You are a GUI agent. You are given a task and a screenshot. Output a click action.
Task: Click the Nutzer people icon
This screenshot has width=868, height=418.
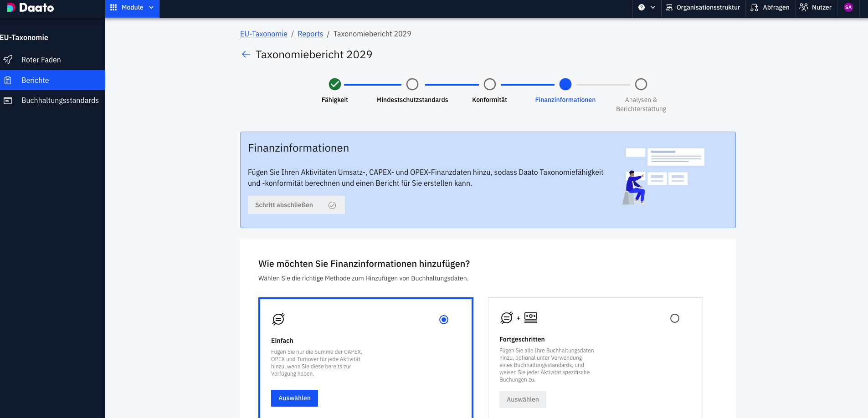tap(804, 7)
